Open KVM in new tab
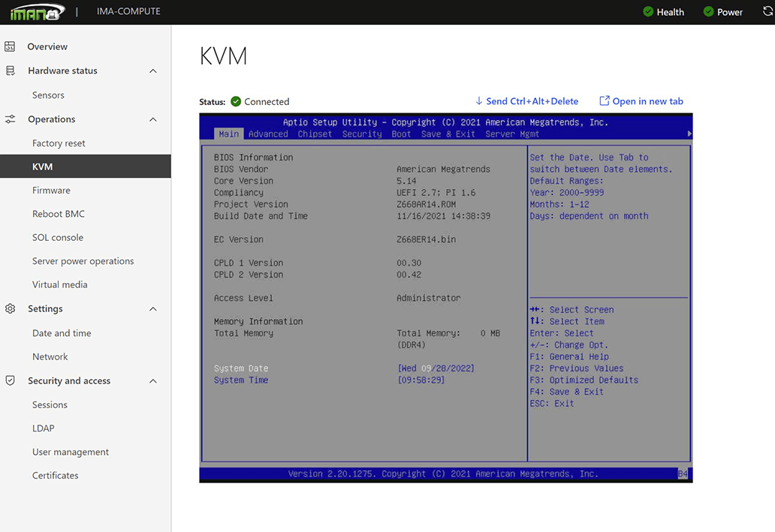The height and width of the screenshot is (532, 775). 647,101
